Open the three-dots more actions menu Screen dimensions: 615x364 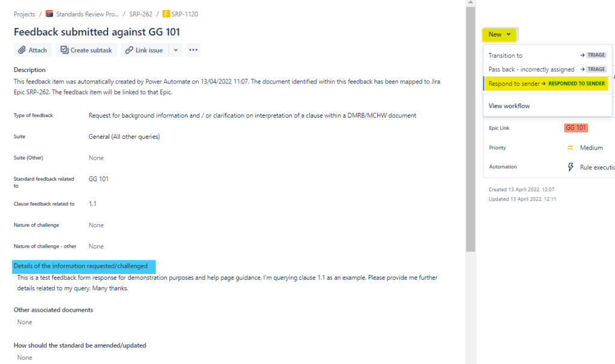point(193,50)
